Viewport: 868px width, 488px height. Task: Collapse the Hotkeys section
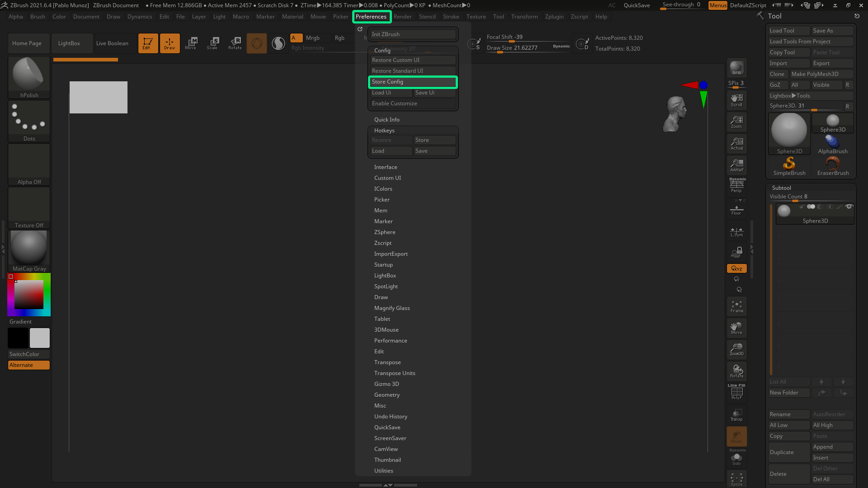coord(384,131)
